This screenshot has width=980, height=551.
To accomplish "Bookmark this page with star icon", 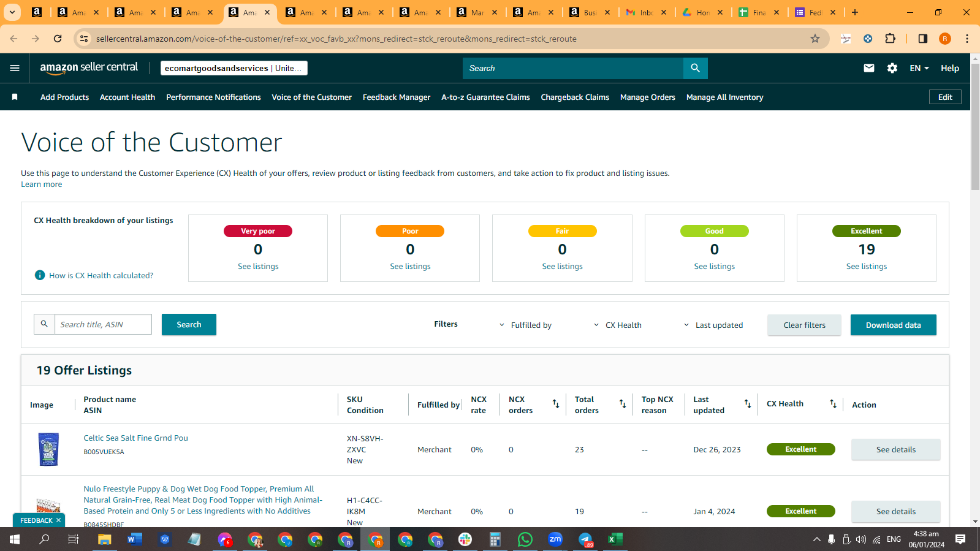I will pos(815,39).
